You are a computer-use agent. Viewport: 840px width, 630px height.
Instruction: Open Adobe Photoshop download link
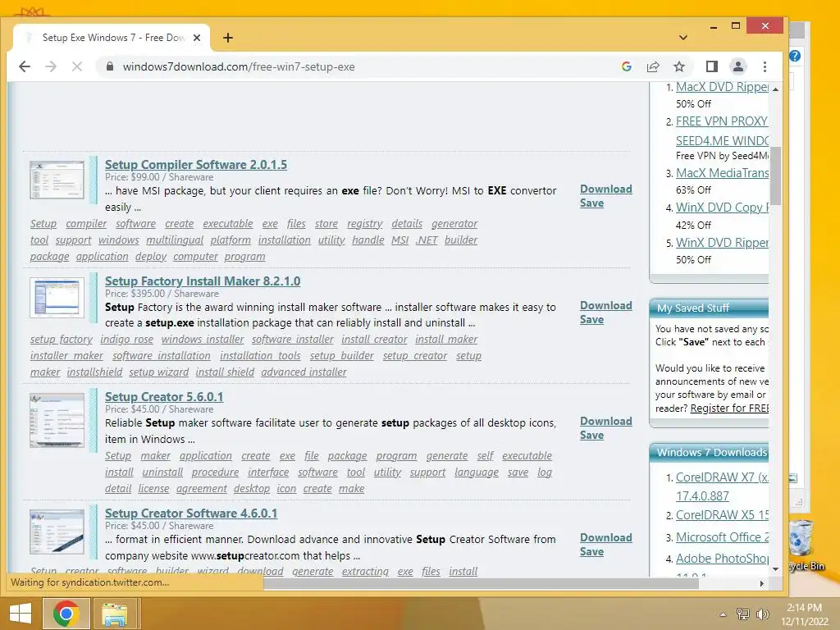(x=722, y=558)
